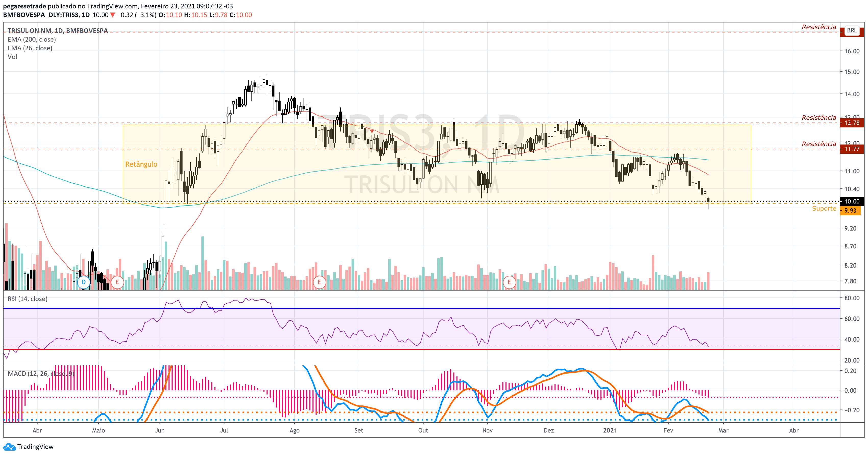Image resolution: width=868 pixels, height=456 pixels.
Task: Select the EMA (200, close) legend
Action: [x=32, y=39]
